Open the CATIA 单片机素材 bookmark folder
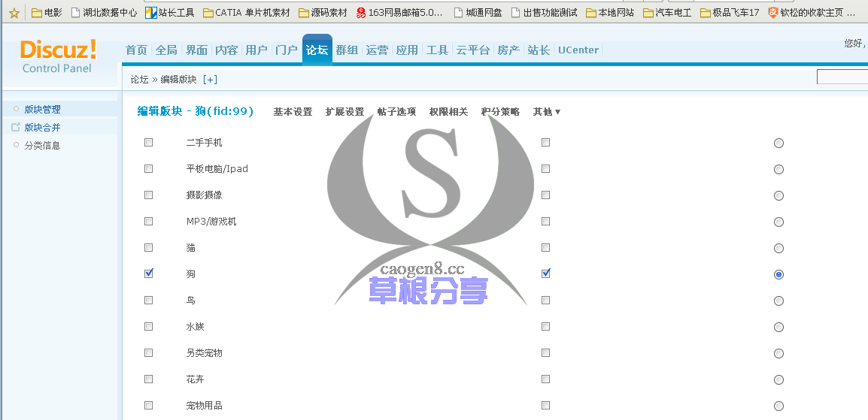The width and height of the screenshot is (868, 420). pos(247,13)
